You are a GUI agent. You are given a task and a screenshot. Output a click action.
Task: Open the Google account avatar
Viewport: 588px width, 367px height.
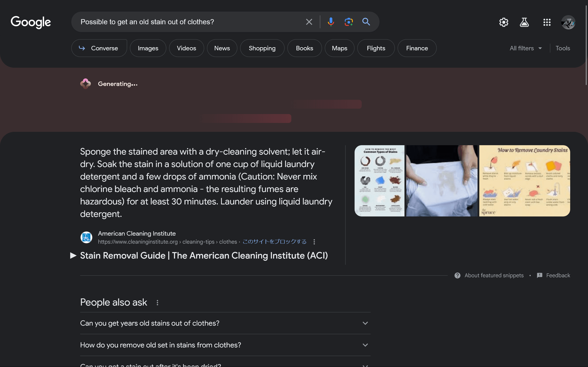pyautogui.click(x=568, y=22)
